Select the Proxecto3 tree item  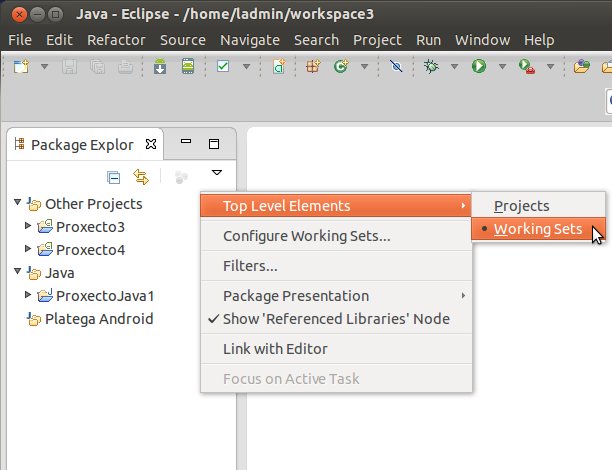[x=81, y=227]
